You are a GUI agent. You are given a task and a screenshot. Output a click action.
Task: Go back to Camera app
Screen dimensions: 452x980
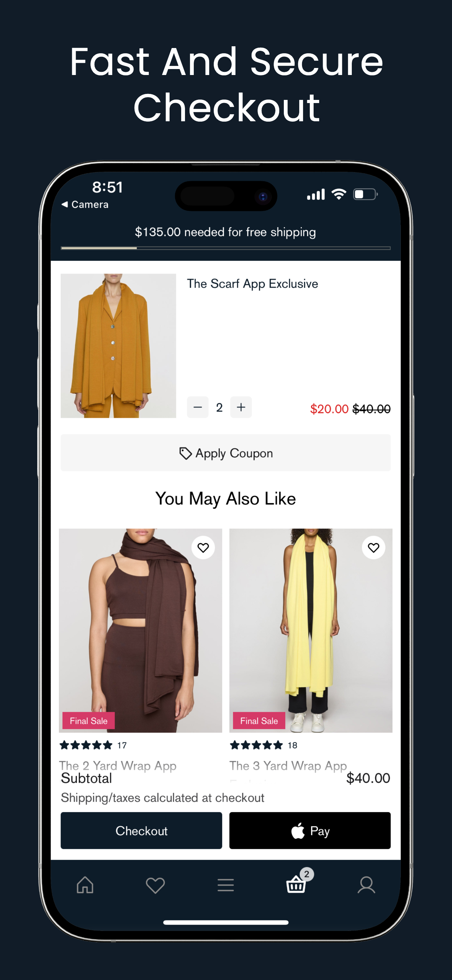(x=85, y=204)
